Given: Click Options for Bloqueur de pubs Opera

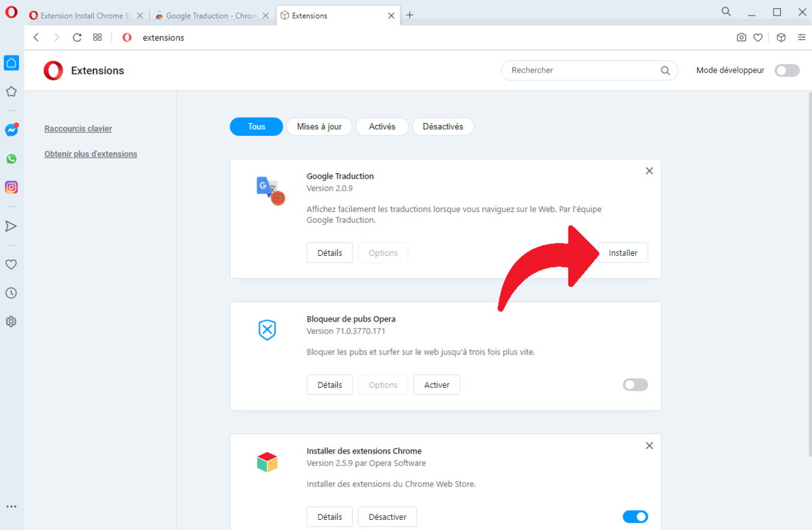Looking at the screenshot, I should [383, 384].
